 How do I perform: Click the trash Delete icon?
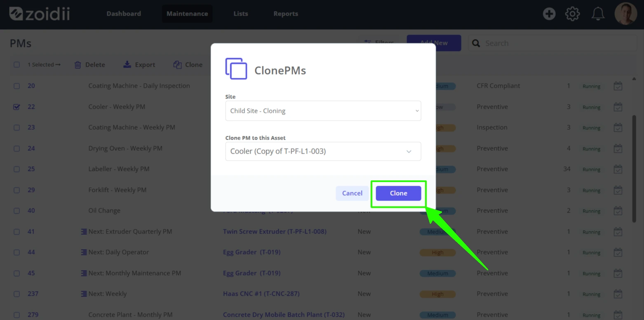[78, 65]
